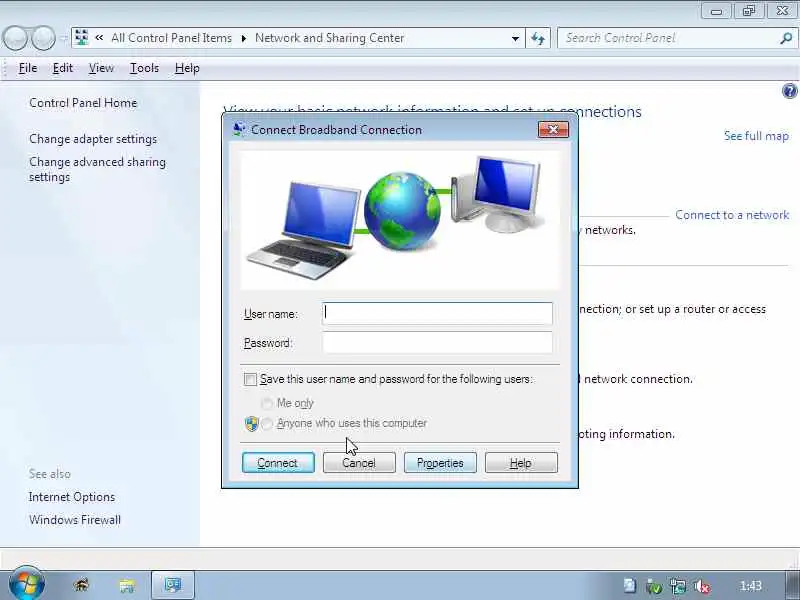Open the Windows Explorer taskbar icon
Image resolution: width=800 pixels, height=600 pixels.
pos(127,585)
